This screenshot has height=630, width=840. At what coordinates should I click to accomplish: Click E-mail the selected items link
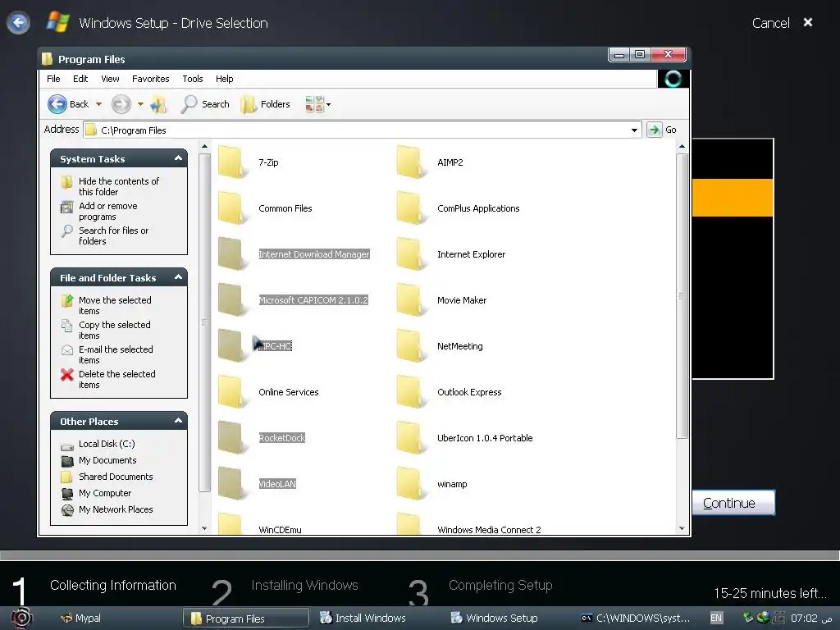[x=116, y=354]
